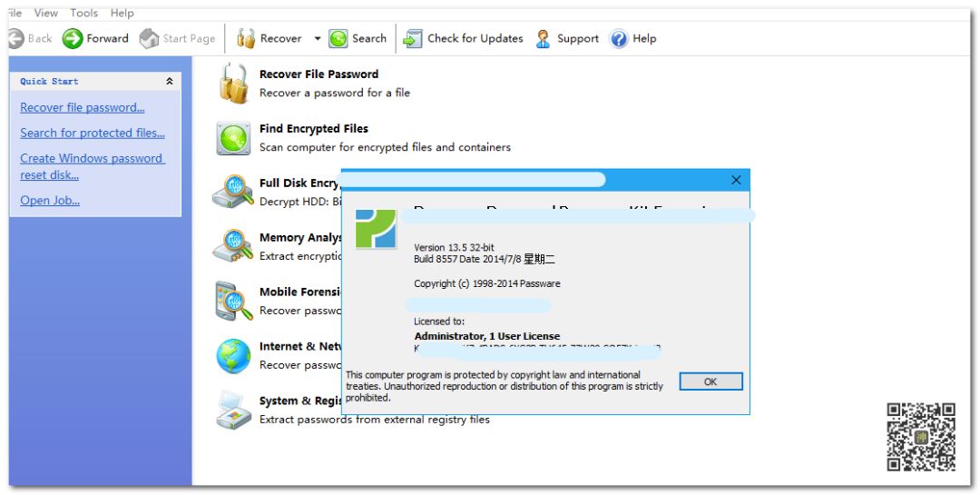Click the Check for Updates icon
Viewport: 980px width, 495px height.
pyautogui.click(x=413, y=39)
